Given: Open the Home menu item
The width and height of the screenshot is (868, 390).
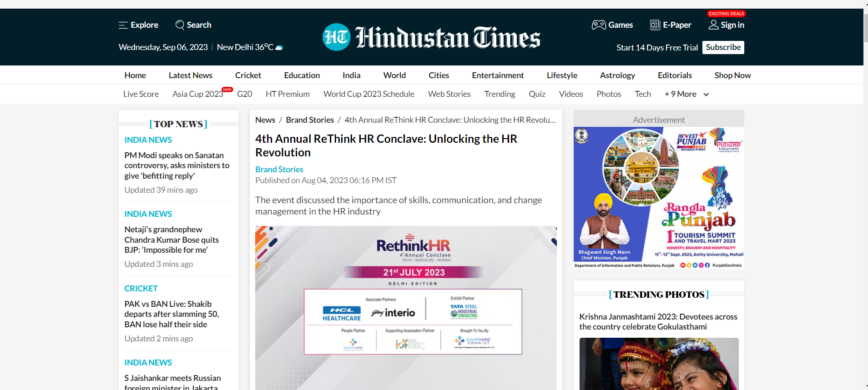Looking at the screenshot, I should tap(135, 75).
